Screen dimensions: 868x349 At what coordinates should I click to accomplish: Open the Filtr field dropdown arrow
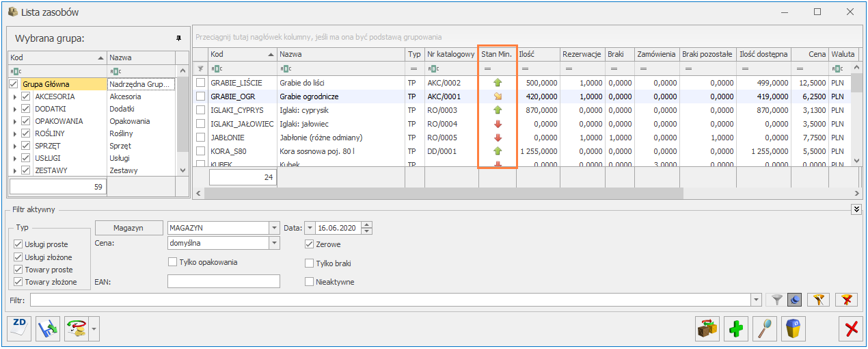(756, 299)
